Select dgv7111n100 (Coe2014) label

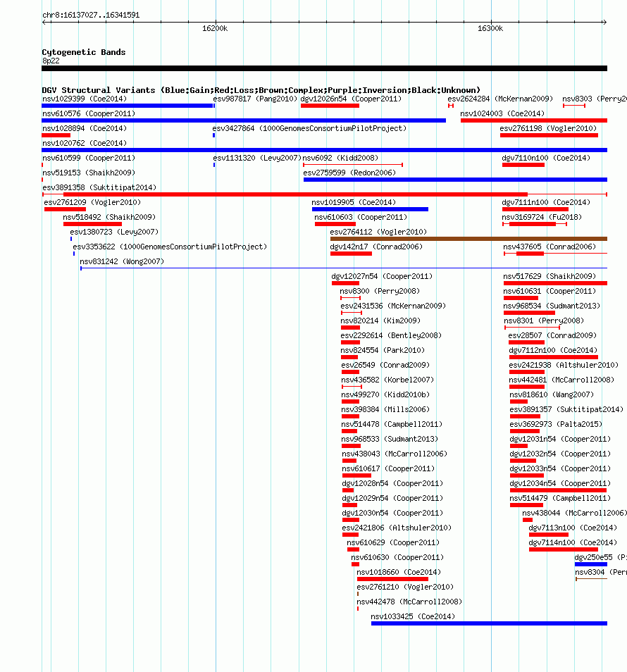click(x=546, y=202)
